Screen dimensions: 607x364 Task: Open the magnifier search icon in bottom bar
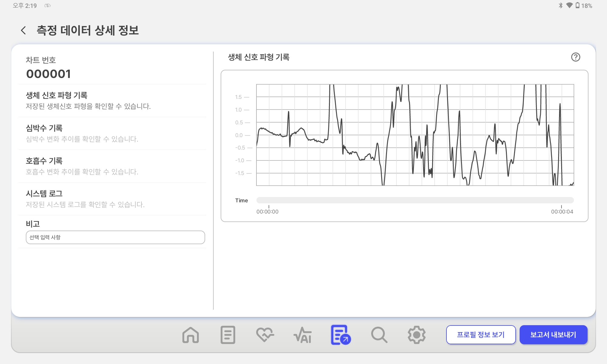(x=379, y=335)
